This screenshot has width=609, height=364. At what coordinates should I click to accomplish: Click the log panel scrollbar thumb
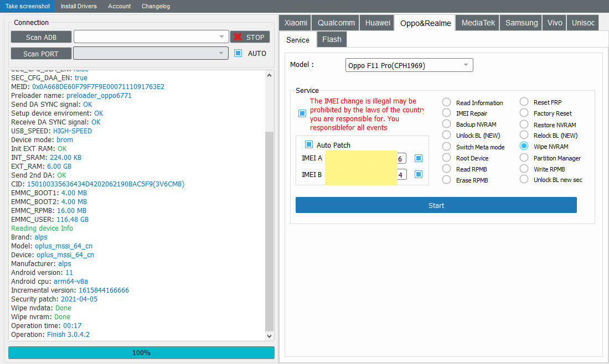tap(269, 231)
